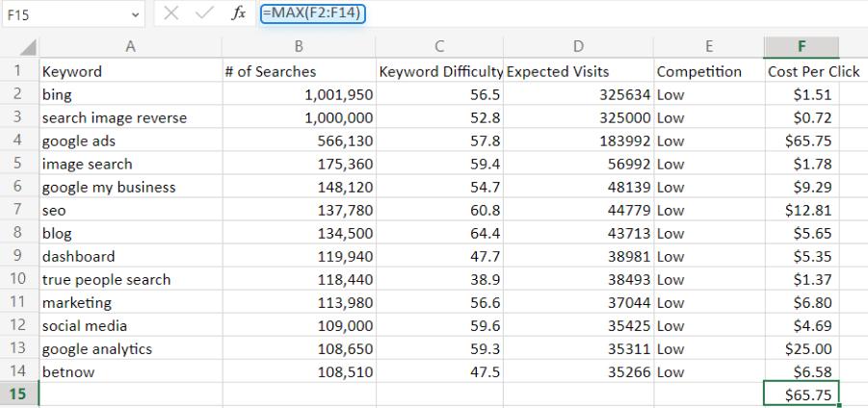The image size is (868, 408).
Task: Select the cell containing 1,001,950 searches
Action: [299, 94]
